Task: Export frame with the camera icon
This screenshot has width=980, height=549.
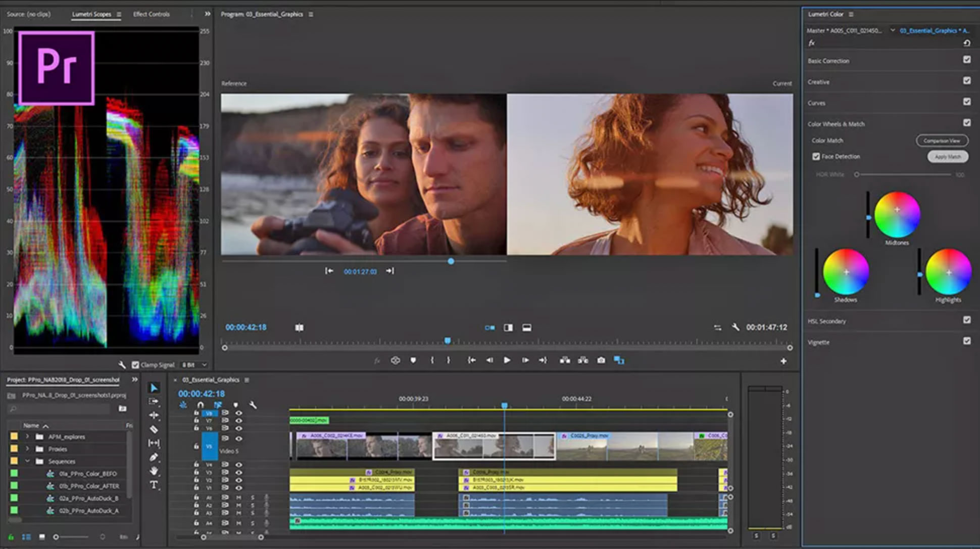Action: point(601,360)
